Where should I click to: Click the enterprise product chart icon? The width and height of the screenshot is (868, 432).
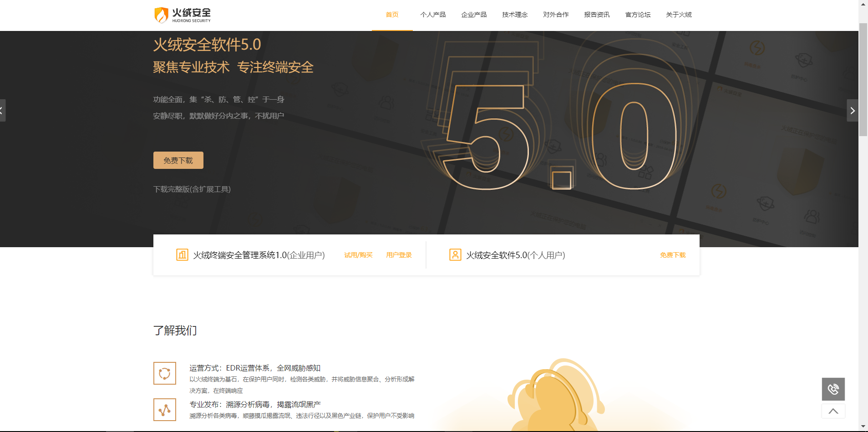point(182,255)
